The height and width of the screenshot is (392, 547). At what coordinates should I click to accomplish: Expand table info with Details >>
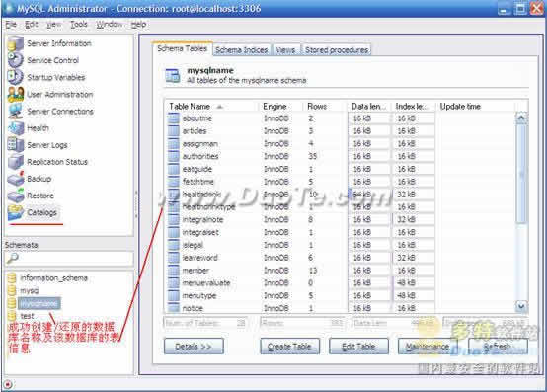point(194,347)
